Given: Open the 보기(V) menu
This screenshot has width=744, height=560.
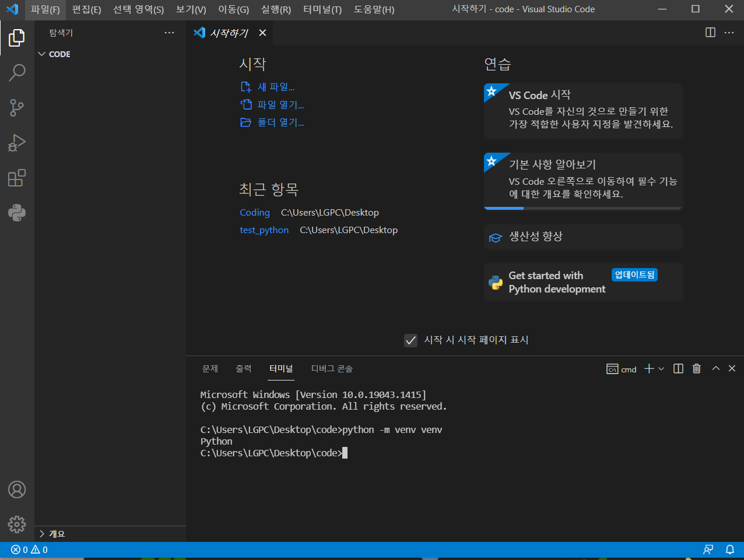Looking at the screenshot, I should click(191, 9).
